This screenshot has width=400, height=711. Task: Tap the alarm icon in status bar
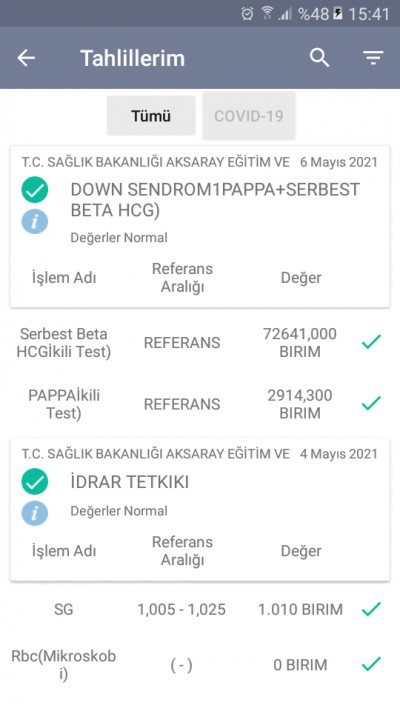click(247, 14)
